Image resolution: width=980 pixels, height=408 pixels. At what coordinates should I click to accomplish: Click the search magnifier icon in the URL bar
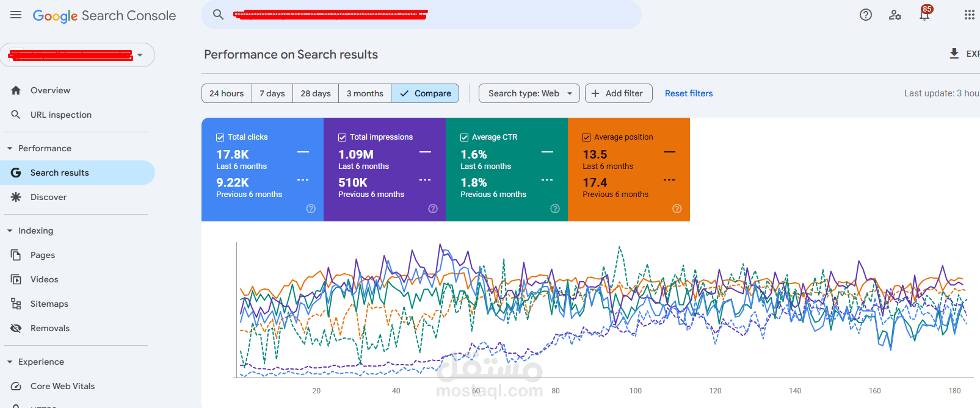click(218, 15)
